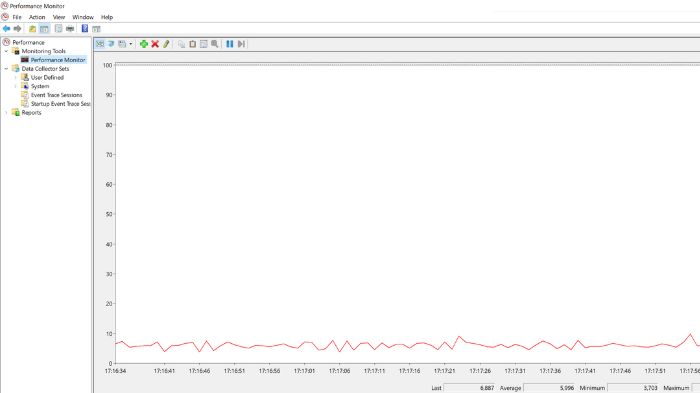The width and height of the screenshot is (700, 393).
Task: Toggle the Highlight pencil tool
Action: (x=166, y=44)
